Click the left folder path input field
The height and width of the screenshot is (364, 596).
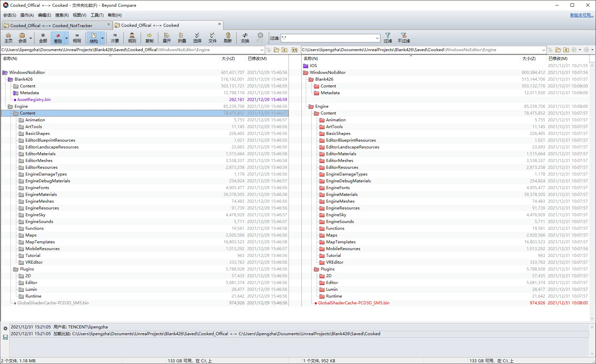coord(129,50)
